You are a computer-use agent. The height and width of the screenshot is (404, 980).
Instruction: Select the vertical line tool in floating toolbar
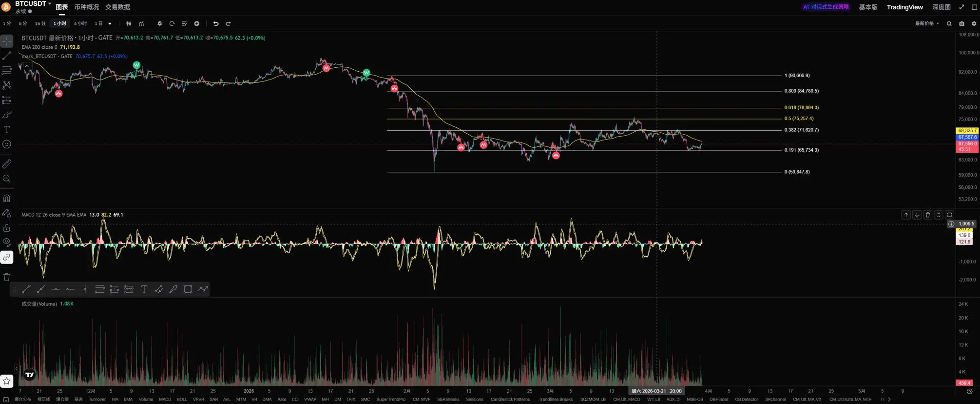tap(85, 289)
